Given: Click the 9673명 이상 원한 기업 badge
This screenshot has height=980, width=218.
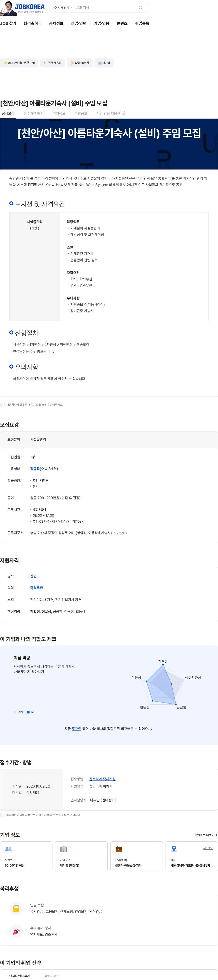Looking at the screenshot, I should 19,63.
